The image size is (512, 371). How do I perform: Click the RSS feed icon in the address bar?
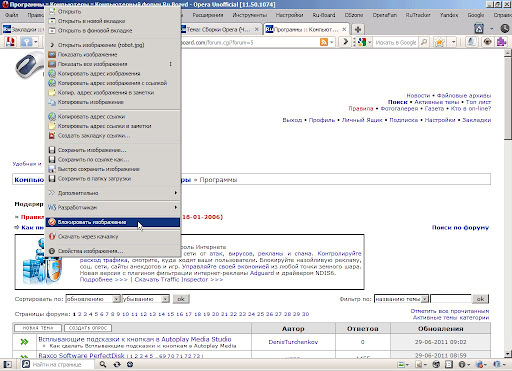pos(324,42)
